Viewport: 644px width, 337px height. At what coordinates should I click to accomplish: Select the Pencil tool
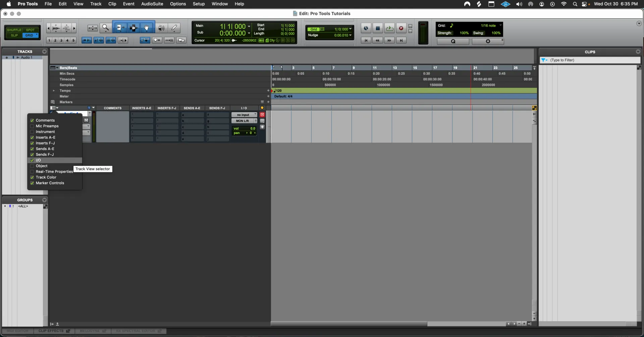(174, 28)
